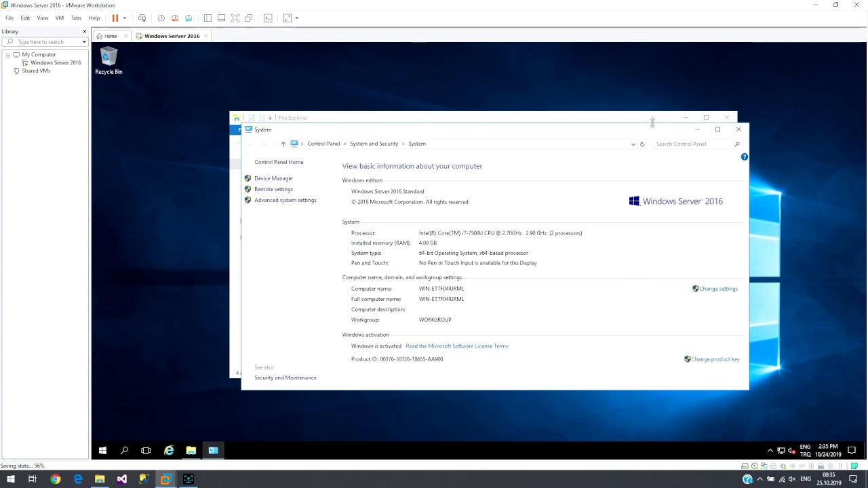
Task: Go up one level with the up arrow
Action: (x=283, y=144)
